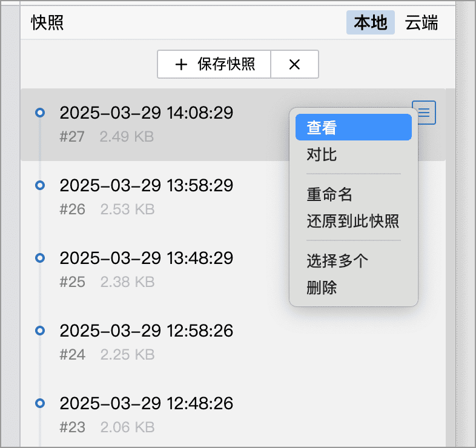Click timeline dot of snapshot #25
Image resolution: width=476 pixels, height=448 pixels.
point(40,258)
